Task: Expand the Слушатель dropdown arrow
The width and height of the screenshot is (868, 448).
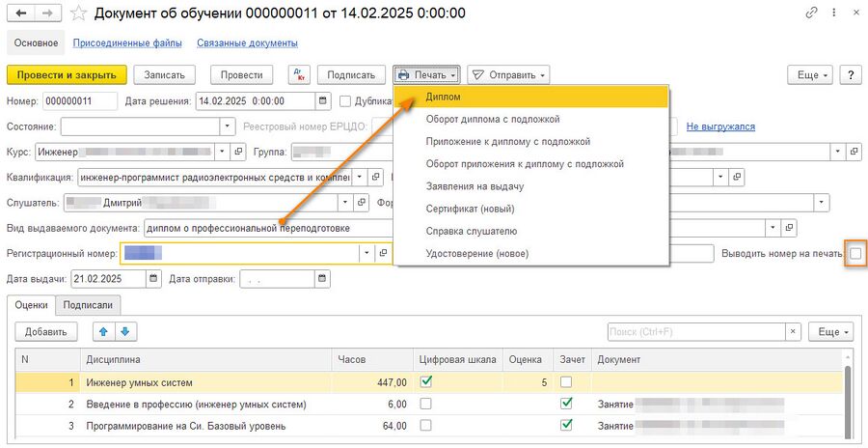Action: point(346,203)
